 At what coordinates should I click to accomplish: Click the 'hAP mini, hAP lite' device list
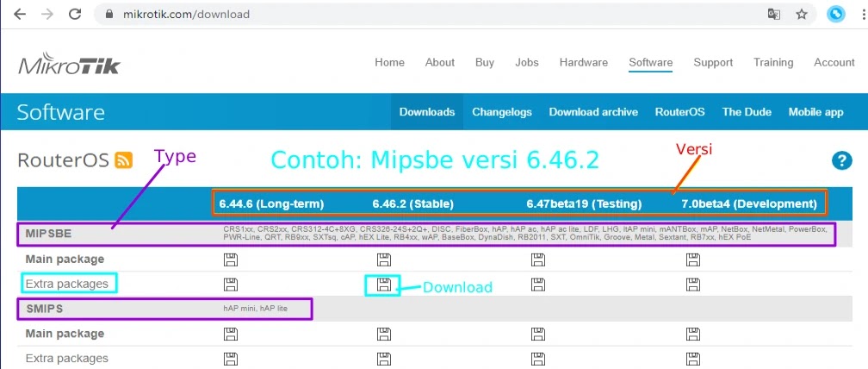[256, 309]
